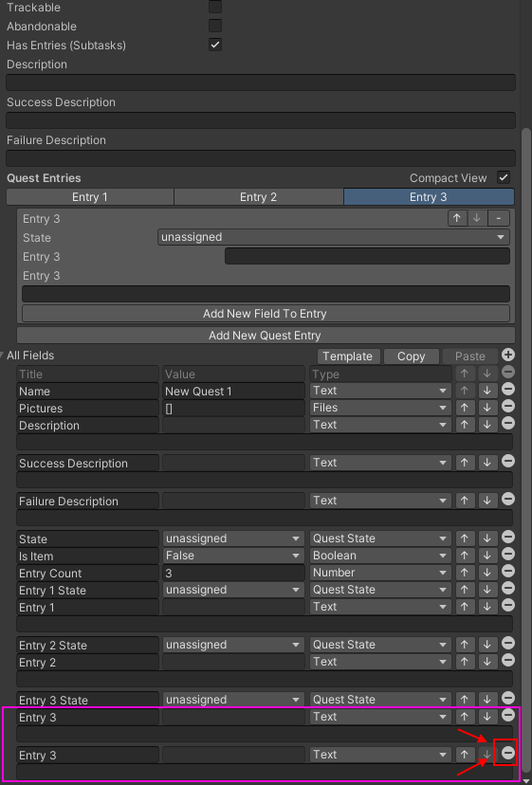The image size is (532, 785).
Task: Remove the Entry 3 State field
Action: tap(508, 699)
